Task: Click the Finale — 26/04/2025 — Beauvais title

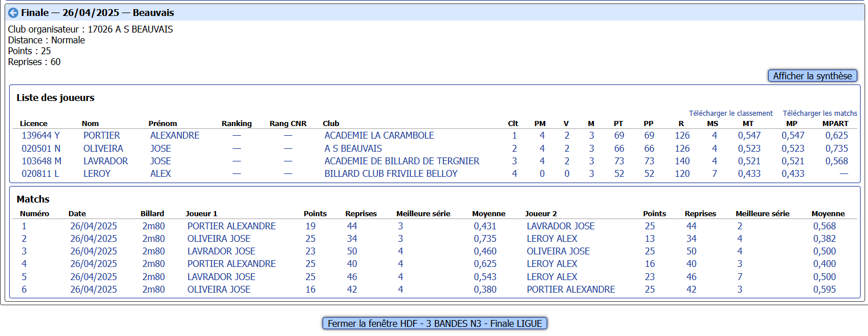Action: pos(97,13)
